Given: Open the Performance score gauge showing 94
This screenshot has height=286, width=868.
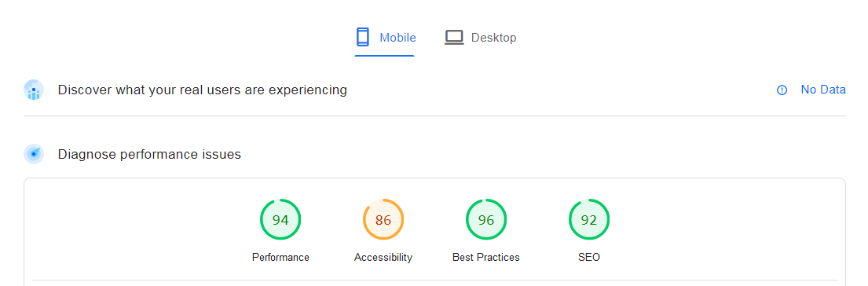Looking at the screenshot, I should [x=280, y=220].
